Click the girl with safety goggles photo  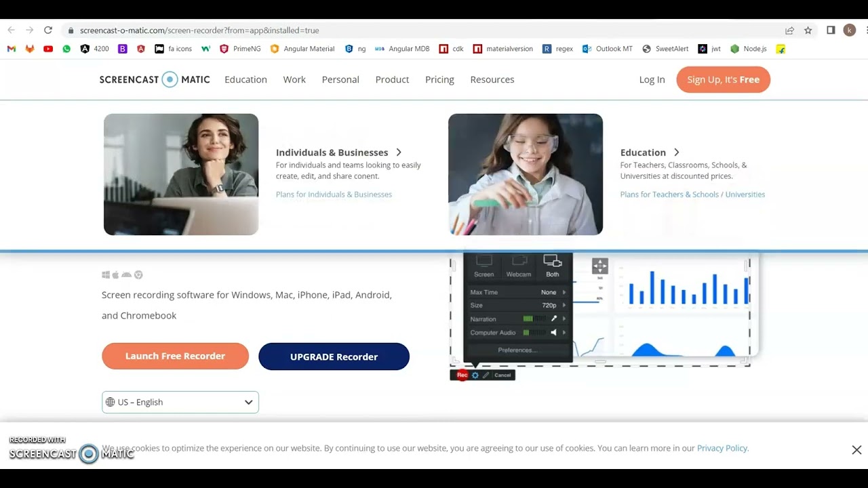tap(526, 174)
